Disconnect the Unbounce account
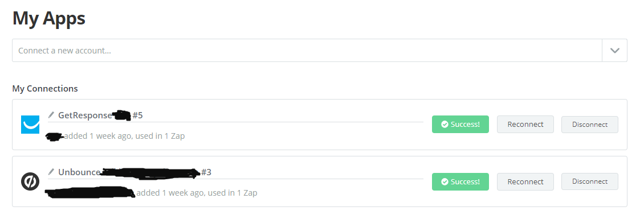The height and width of the screenshot is (219, 644). (590, 181)
